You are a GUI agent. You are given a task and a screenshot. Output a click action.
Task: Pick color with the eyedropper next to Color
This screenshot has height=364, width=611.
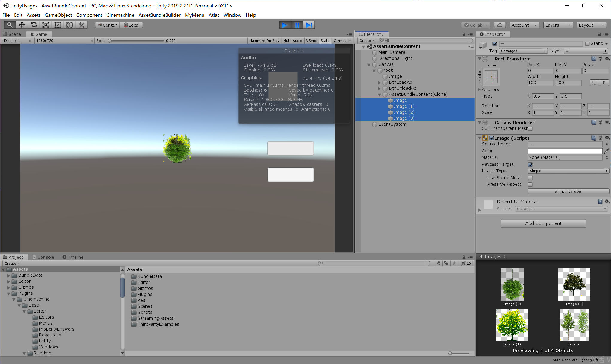[607, 151]
